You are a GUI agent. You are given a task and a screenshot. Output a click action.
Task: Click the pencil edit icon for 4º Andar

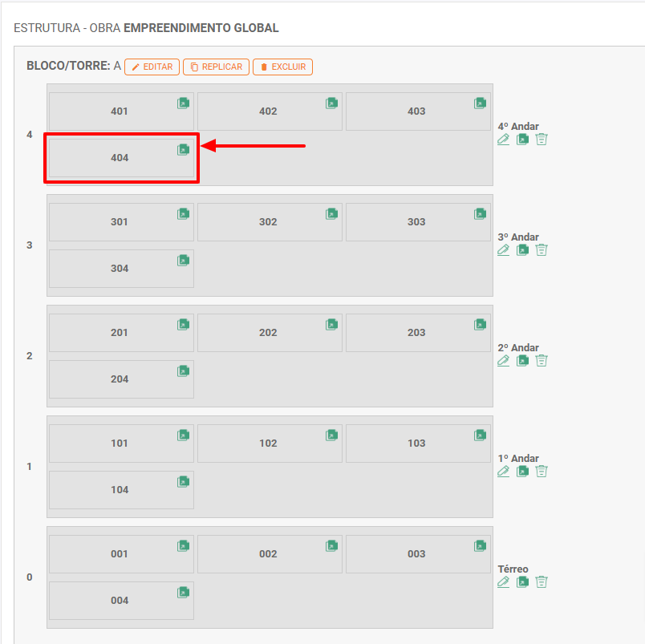(503, 140)
